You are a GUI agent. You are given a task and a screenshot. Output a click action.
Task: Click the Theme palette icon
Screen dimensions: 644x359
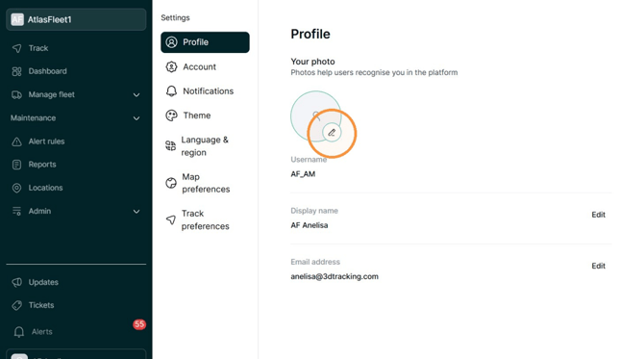coord(172,115)
